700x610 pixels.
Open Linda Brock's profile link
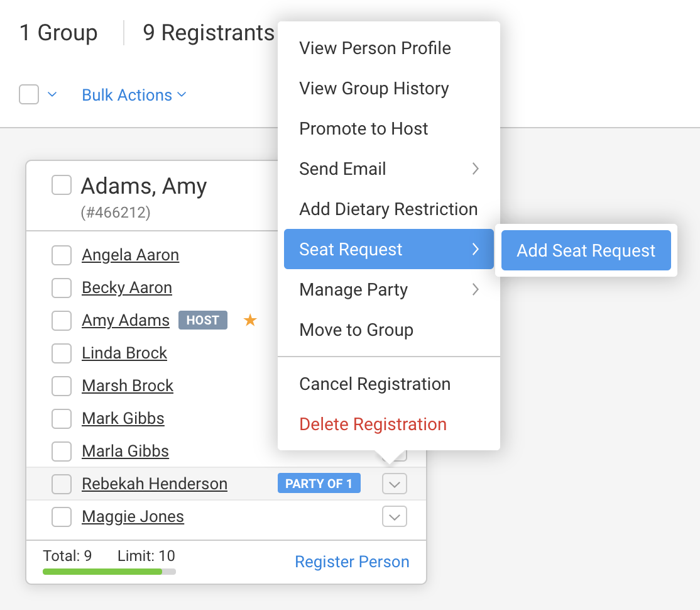124,353
